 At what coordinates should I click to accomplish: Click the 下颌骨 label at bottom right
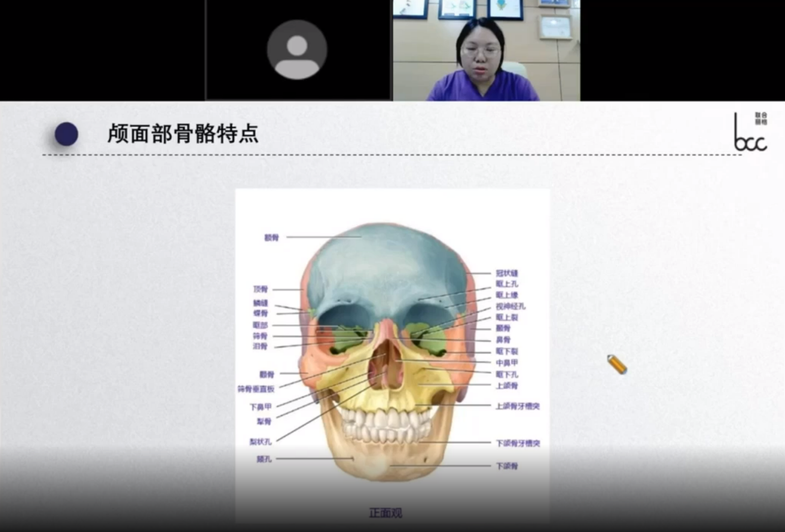(x=507, y=466)
